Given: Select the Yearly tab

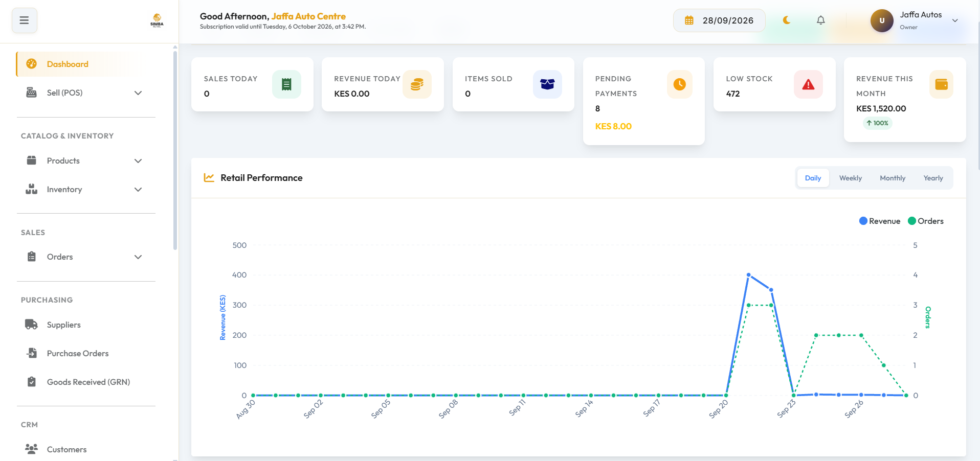Looking at the screenshot, I should [x=933, y=178].
